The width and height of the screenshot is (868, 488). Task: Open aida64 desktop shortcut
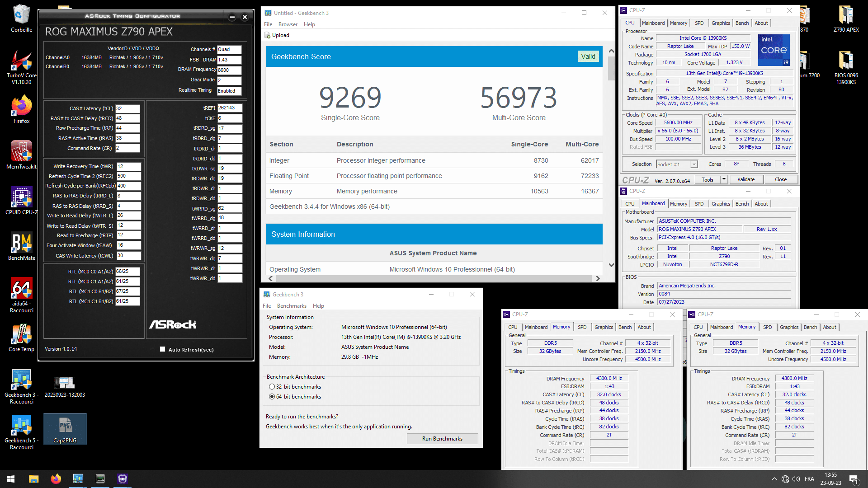(21, 295)
